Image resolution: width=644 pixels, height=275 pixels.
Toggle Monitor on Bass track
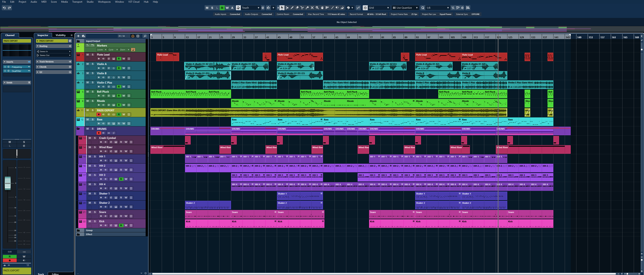coord(104,124)
